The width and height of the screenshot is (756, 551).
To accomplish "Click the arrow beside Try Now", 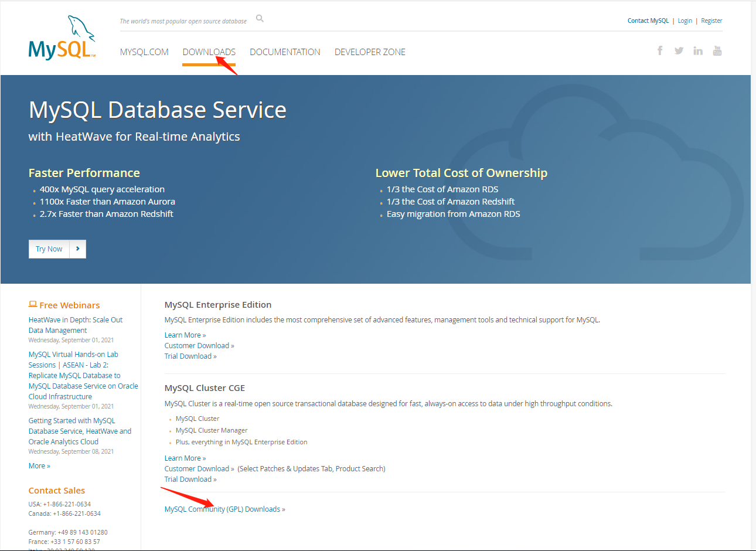I will [x=78, y=249].
